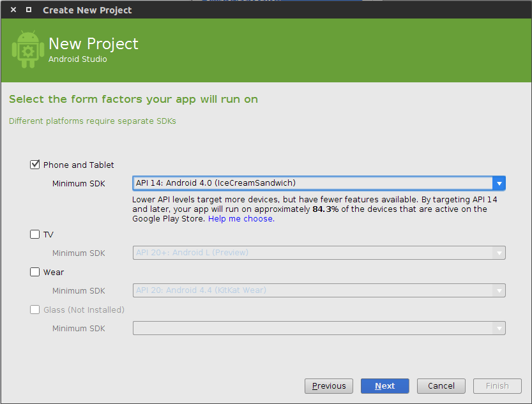Click the TV label text
Image resolution: width=532 pixels, height=404 pixels.
point(48,234)
